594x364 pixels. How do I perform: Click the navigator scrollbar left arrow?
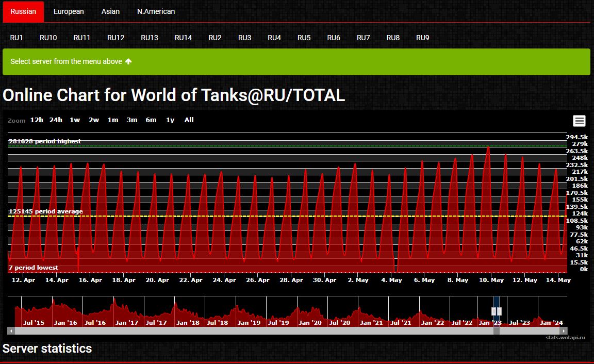click(x=10, y=331)
